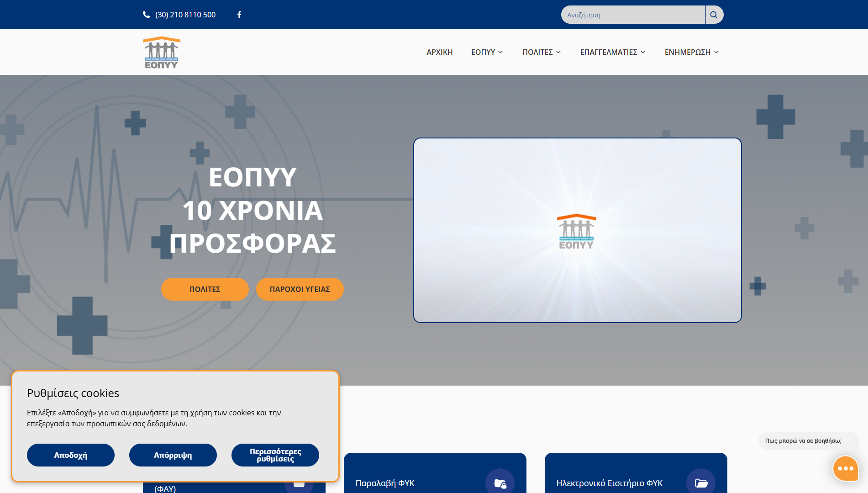
Task: Go to the ΑΡΧΙΚΗ menu item
Action: click(440, 52)
